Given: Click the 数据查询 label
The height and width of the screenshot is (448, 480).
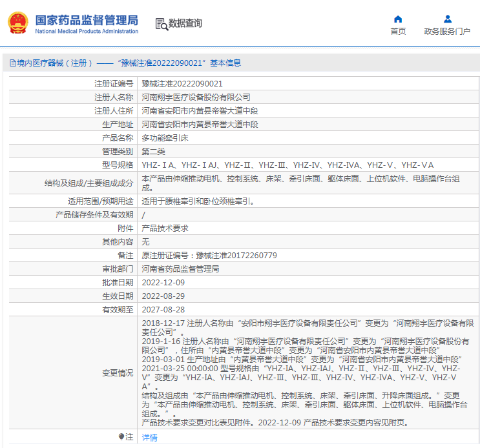Looking at the screenshot, I should coord(185,23).
